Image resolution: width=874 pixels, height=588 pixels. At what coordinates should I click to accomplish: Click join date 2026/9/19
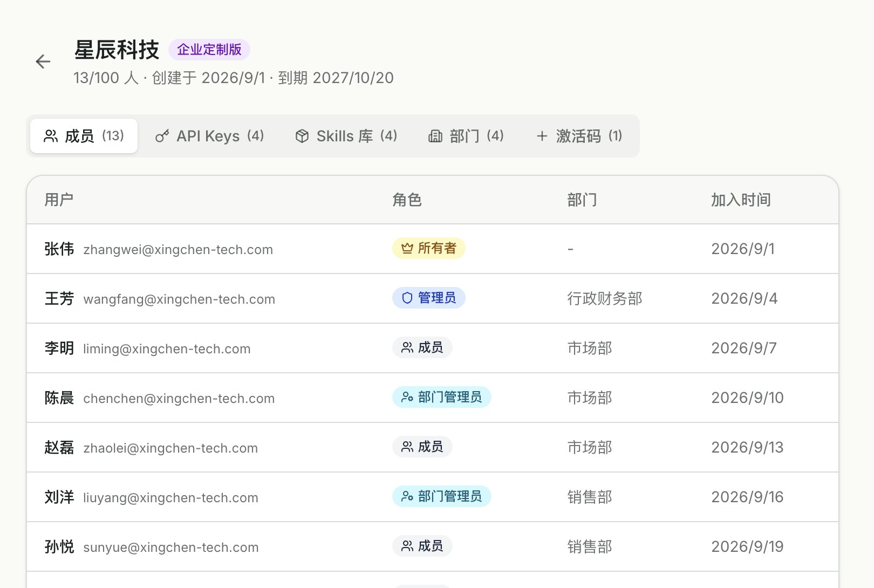[747, 546]
